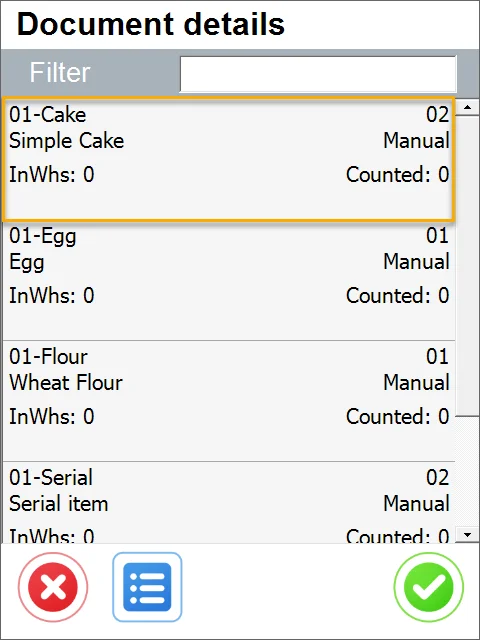Screen dimensions: 480x640
Task: Confirm with the green checkmark icon
Action: [429, 587]
